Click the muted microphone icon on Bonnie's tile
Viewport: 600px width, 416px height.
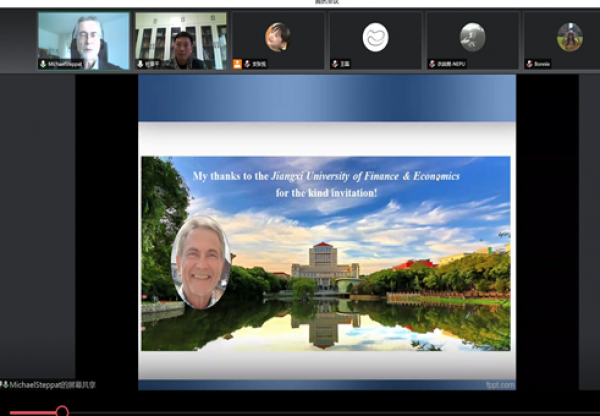pyautogui.click(x=530, y=64)
